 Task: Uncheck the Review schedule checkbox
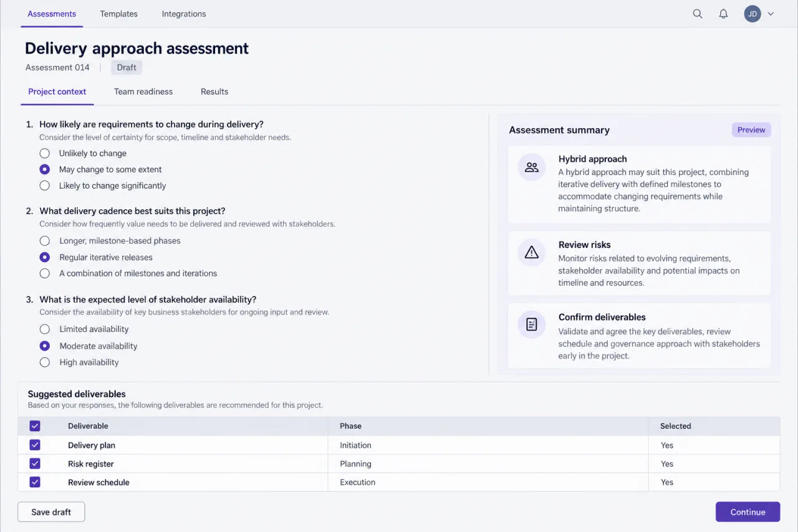pos(35,482)
